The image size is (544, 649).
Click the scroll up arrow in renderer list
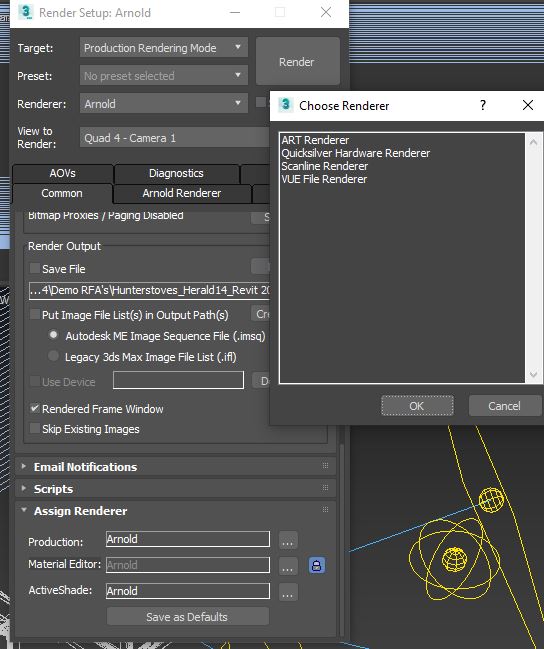[533, 142]
